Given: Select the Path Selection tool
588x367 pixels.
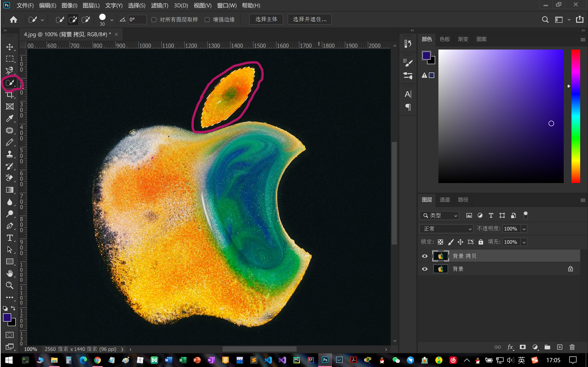Looking at the screenshot, I should coord(10,250).
